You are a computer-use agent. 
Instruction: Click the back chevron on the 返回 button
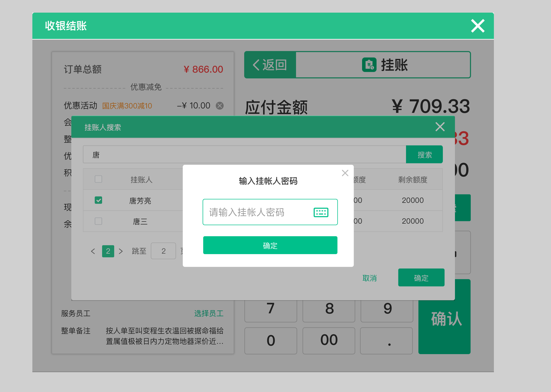256,65
